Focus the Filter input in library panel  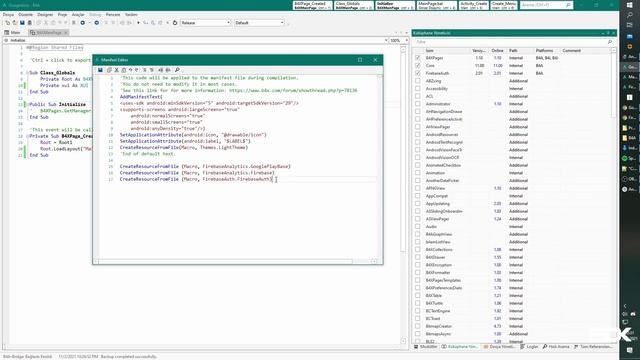click(510, 42)
